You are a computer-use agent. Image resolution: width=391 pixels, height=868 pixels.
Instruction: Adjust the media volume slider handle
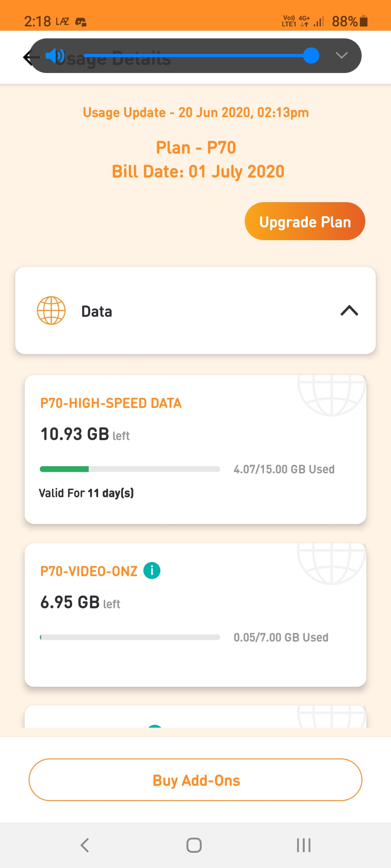[311, 55]
